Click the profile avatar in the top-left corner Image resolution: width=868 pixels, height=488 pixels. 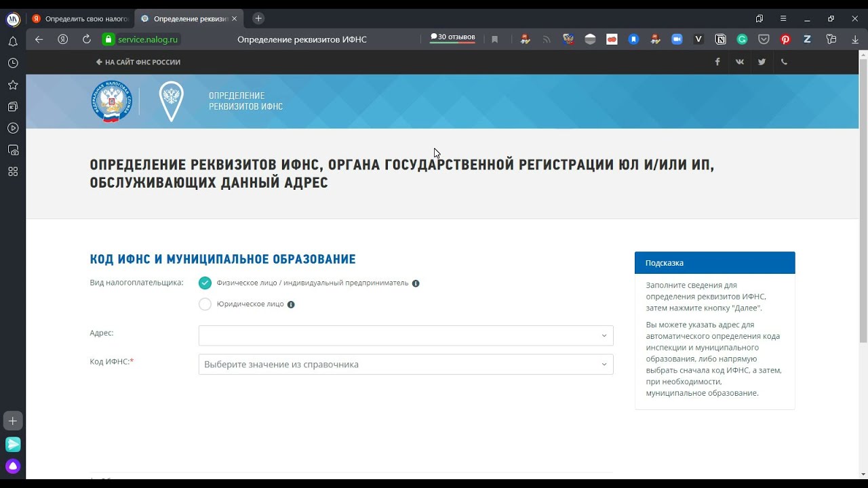(x=13, y=19)
